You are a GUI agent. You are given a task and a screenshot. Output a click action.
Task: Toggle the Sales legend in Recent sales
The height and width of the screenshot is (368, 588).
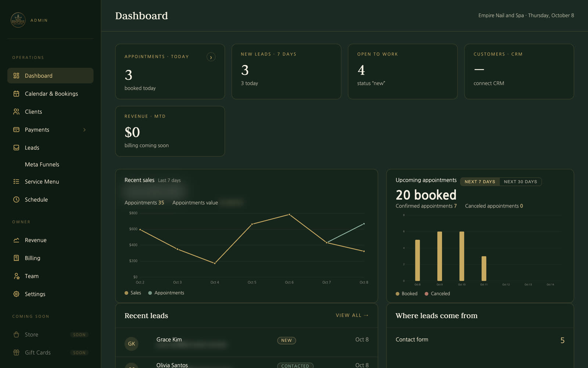point(133,293)
